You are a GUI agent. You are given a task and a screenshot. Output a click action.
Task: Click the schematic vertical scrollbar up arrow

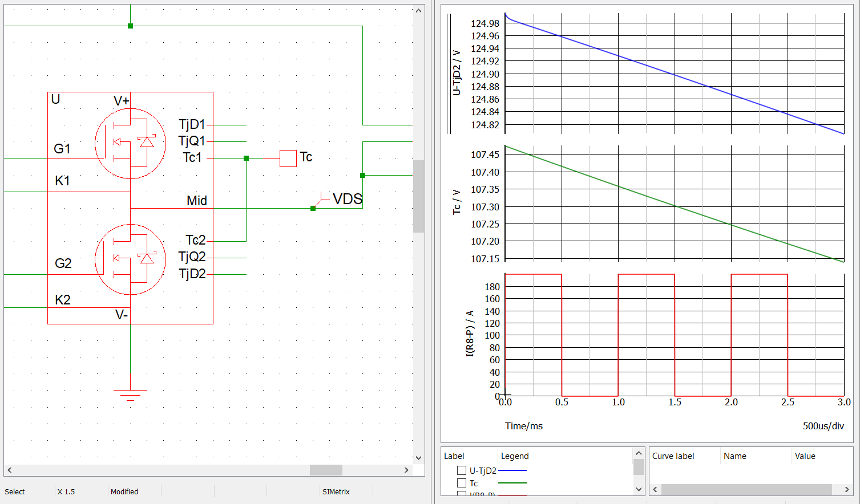(418, 10)
